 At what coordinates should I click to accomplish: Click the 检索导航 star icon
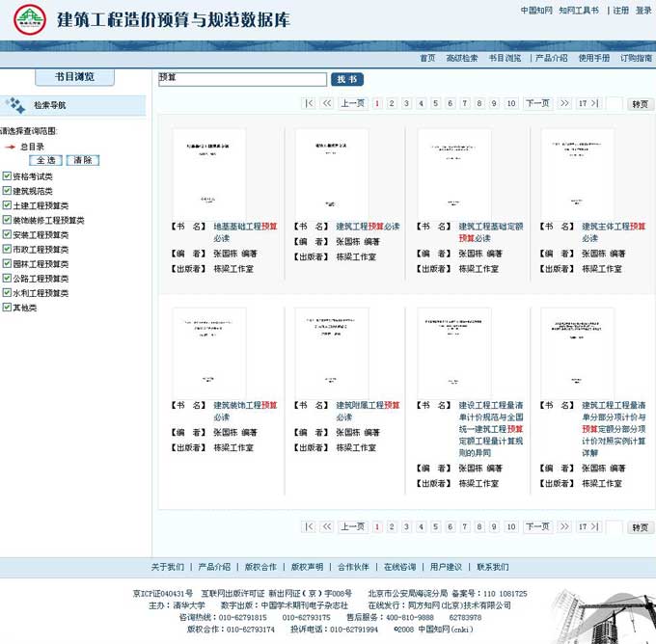pos(15,105)
